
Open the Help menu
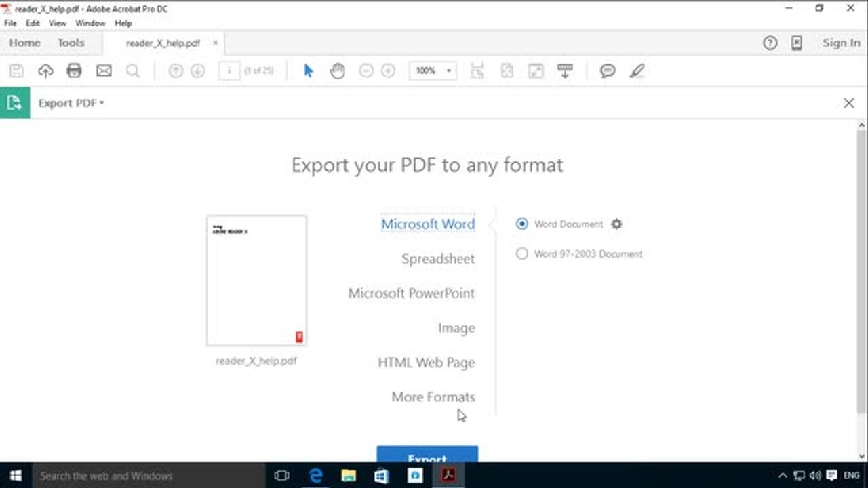click(123, 23)
